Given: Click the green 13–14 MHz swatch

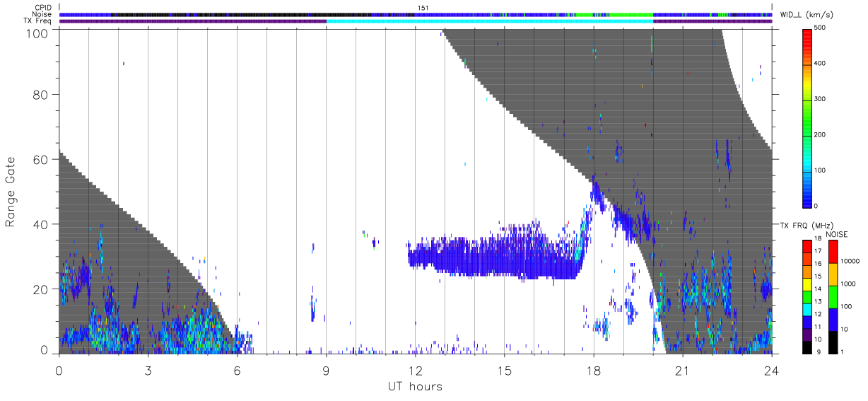Looking at the screenshot, I should pos(807,296).
